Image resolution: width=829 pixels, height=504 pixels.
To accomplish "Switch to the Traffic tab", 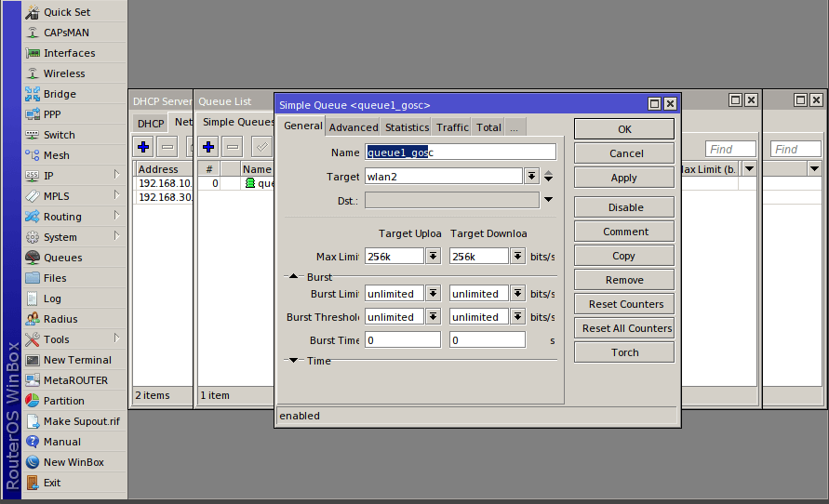I will (452, 127).
